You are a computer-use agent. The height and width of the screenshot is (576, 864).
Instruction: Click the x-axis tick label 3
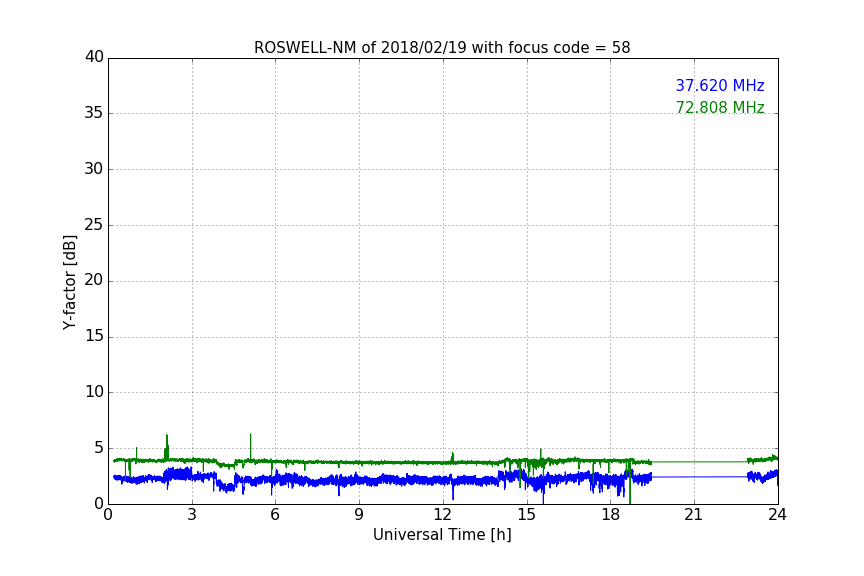(x=192, y=515)
